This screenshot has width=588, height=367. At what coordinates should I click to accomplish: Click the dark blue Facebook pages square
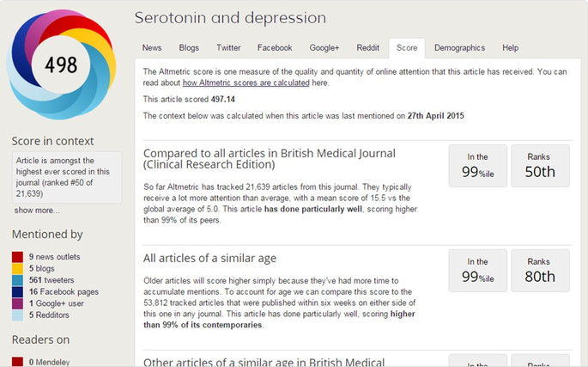(17, 292)
